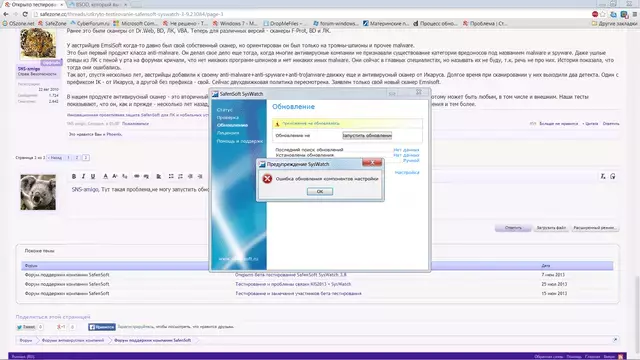The height and width of the screenshot is (360, 640).
Task: Open the Материнские п... bookmark
Action: 386,24
